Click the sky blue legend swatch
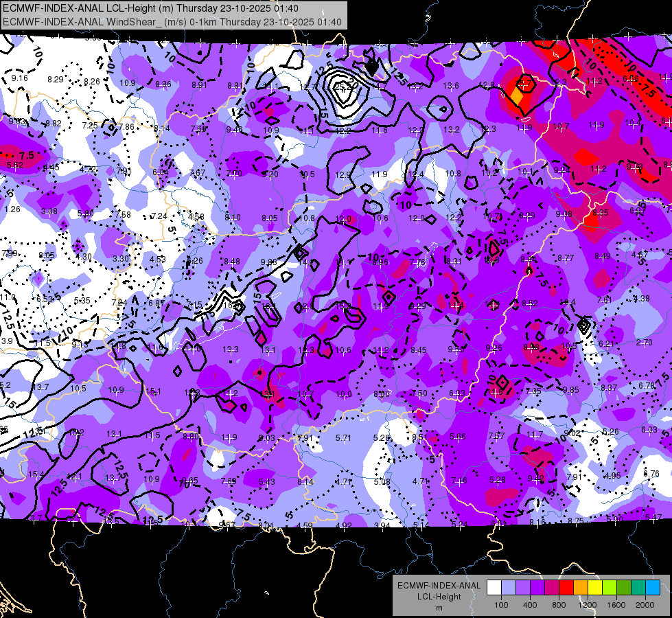 (653, 588)
